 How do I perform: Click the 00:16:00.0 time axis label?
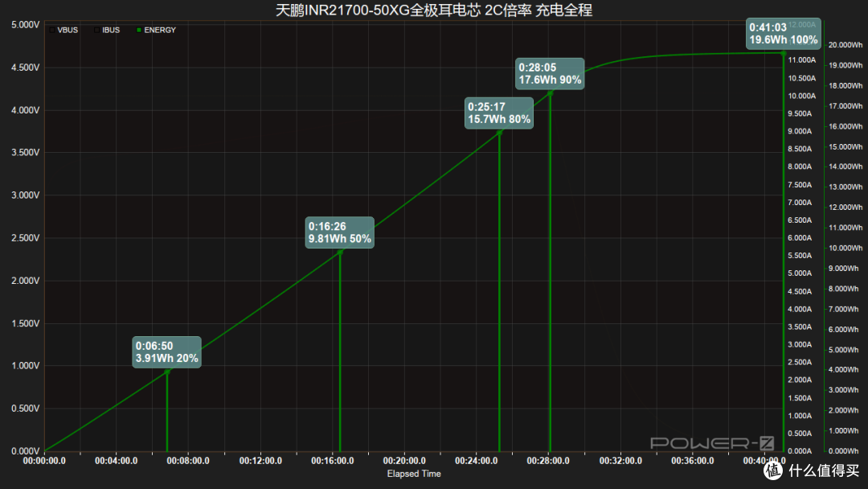[x=332, y=461]
